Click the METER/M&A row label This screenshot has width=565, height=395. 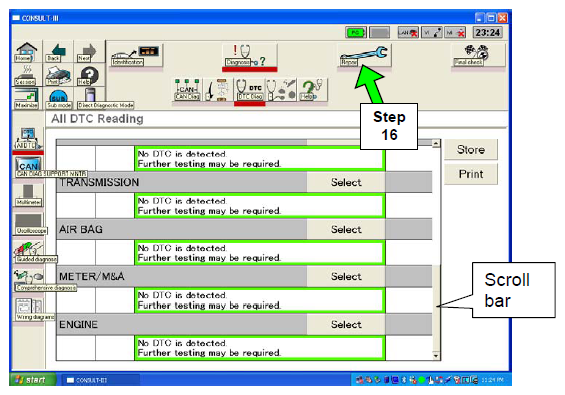[x=92, y=276]
